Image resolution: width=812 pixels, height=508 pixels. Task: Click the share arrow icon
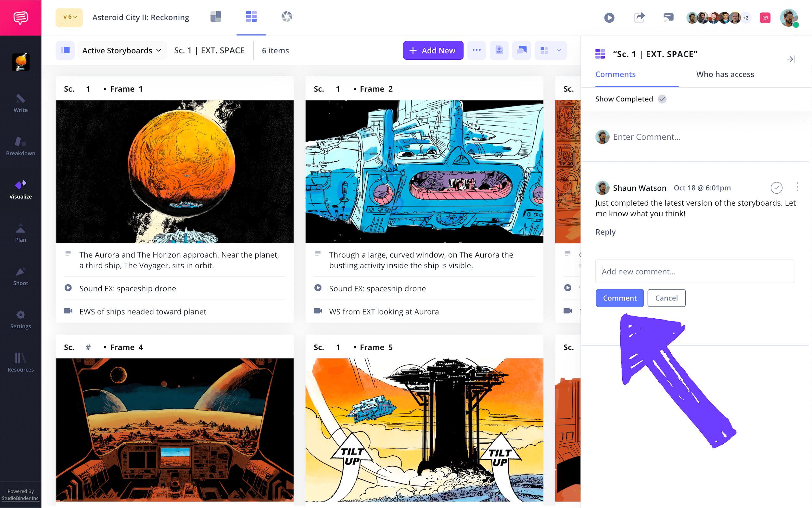click(x=639, y=18)
